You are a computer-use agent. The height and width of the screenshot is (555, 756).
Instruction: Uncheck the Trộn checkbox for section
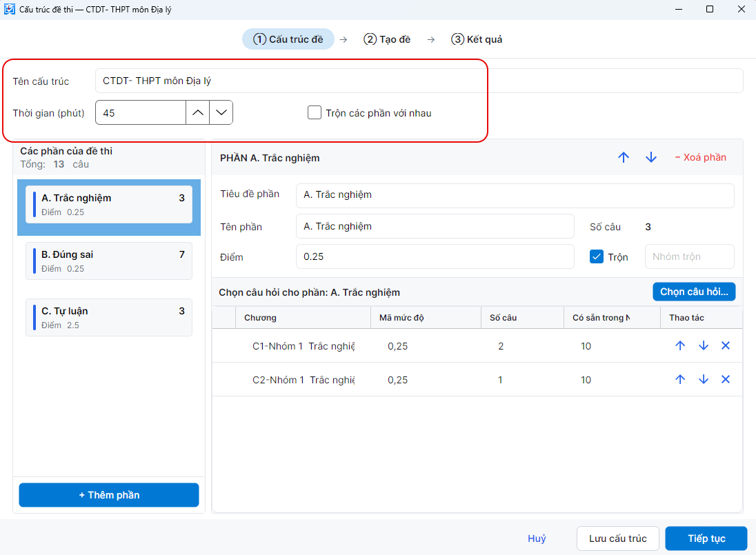597,256
